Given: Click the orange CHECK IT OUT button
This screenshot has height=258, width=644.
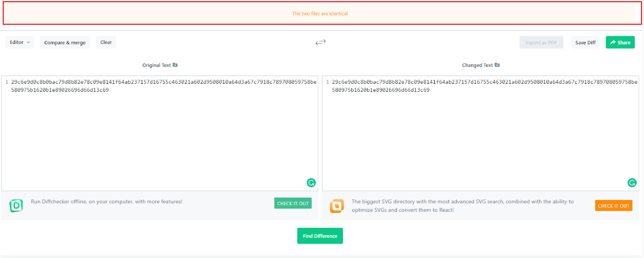Looking at the screenshot, I should tap(613, 206).
